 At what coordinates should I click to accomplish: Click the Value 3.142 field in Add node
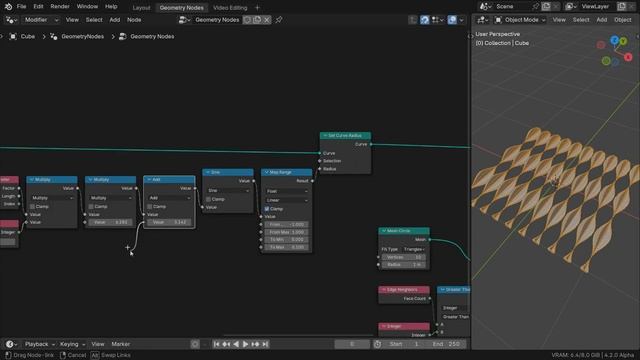[x=169, y=222]
